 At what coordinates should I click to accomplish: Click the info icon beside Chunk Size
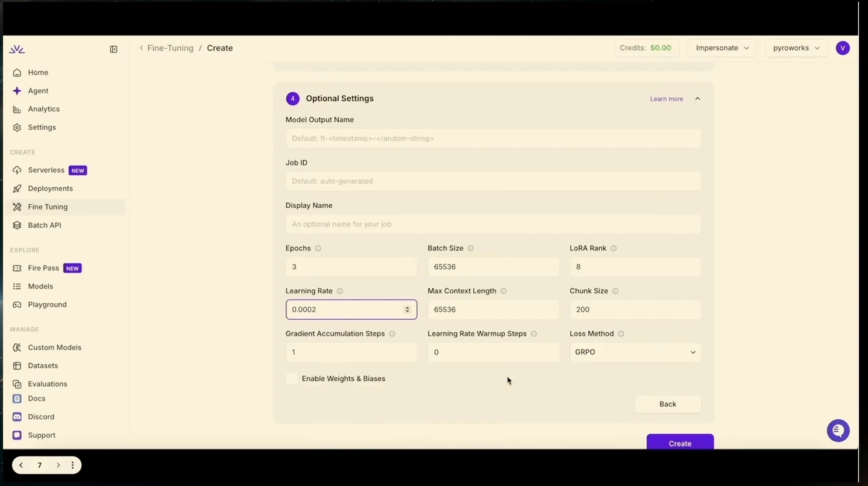click(x=615, y=291)
